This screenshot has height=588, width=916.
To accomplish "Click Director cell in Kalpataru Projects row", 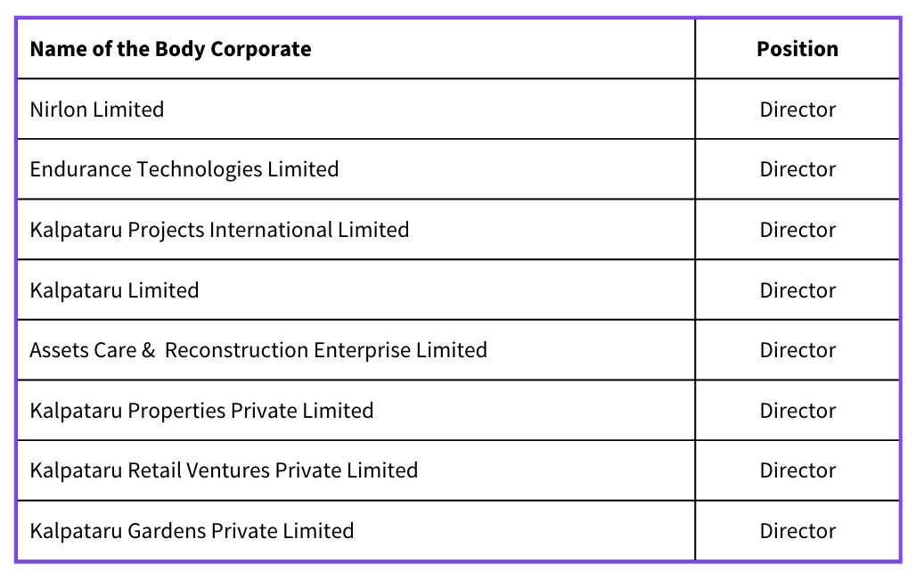I will click(797, 230).
